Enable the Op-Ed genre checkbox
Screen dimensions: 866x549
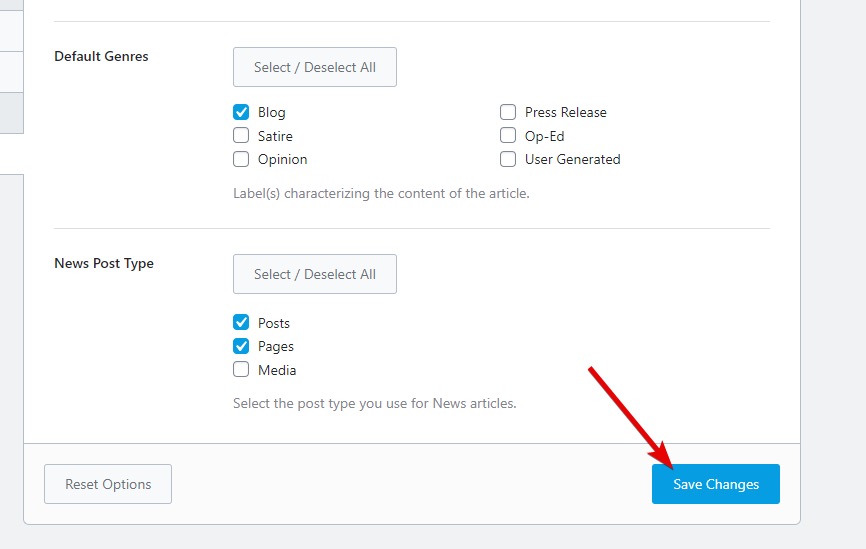[508, 136]
